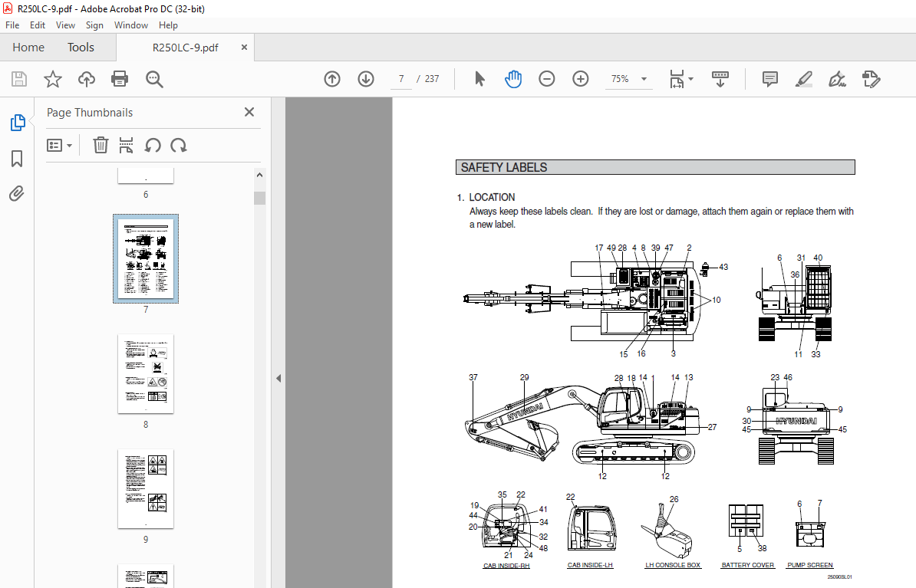Select page 8 thumbnail
The image size is (916, 588).
(146, 373)
